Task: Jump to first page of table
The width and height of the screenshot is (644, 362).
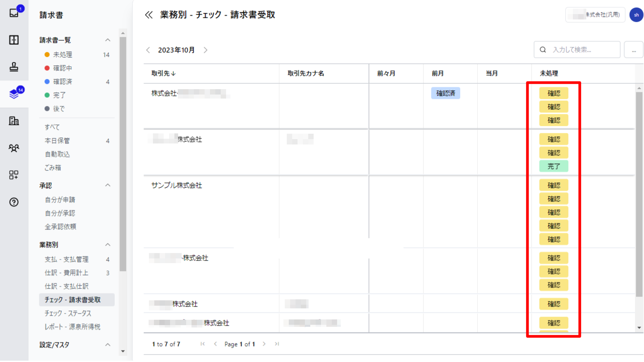Action: (203, 344)
